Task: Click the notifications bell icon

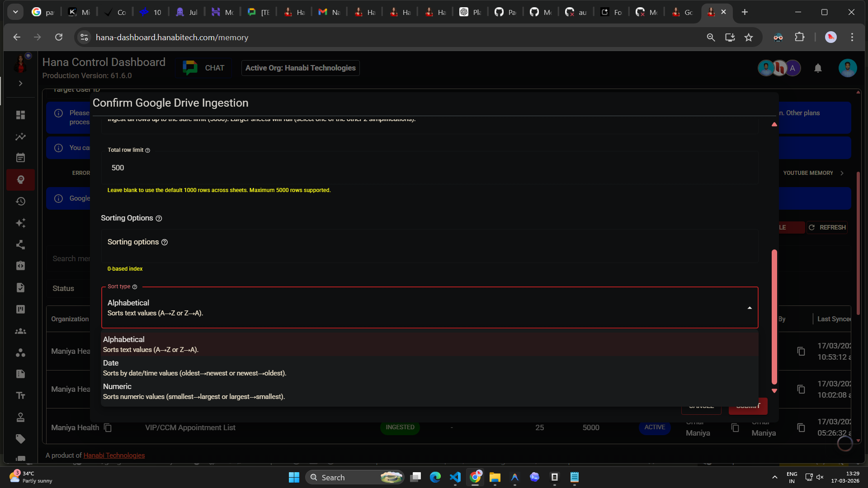Action: pyautogui.click(x=817, y=68)
